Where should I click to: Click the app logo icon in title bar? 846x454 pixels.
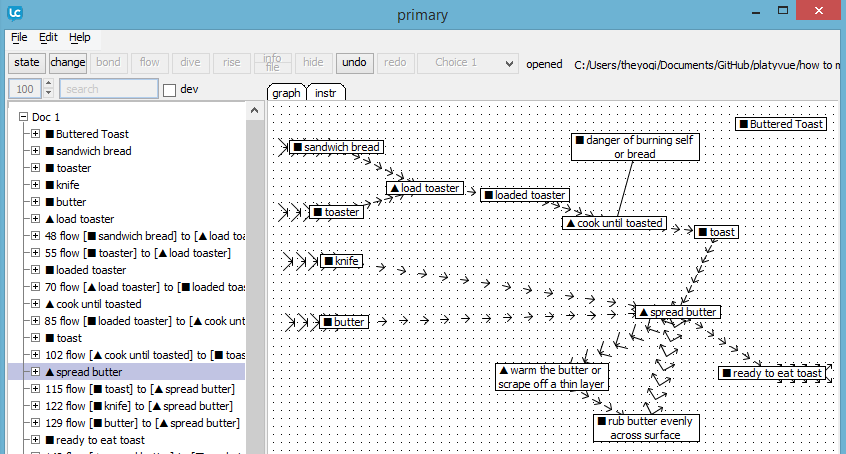(x=14, y=13)
